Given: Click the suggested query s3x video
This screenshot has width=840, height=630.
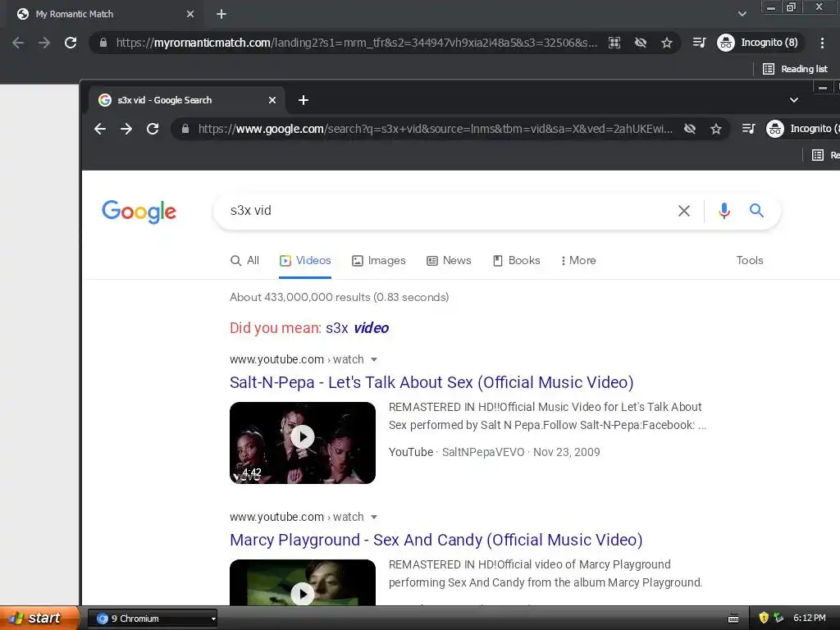Looking at the screenshot, I should [x=358, y=328].
